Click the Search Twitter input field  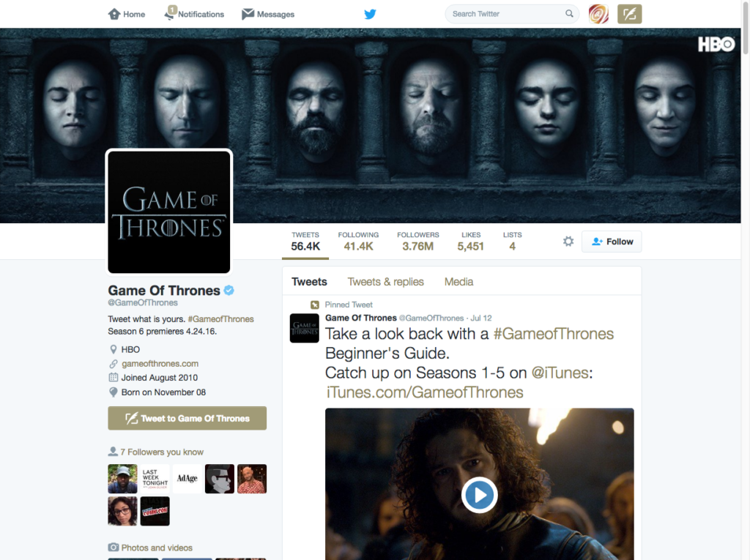point(505,14)
